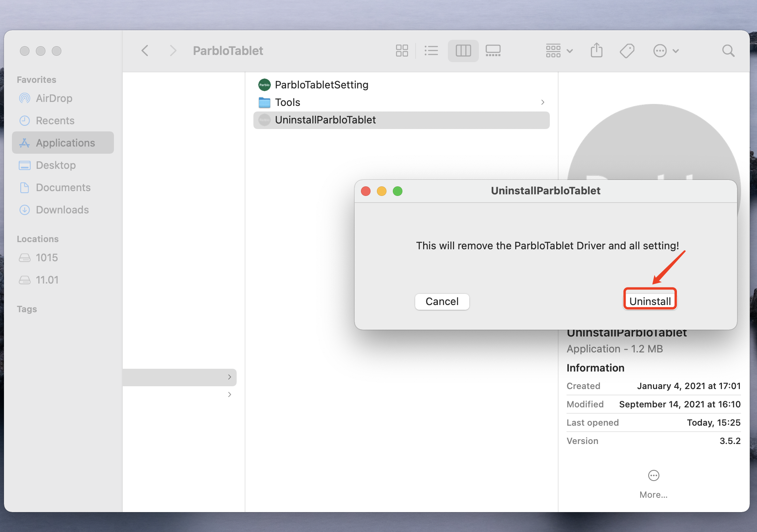Image resolution: width=757 pixels, height=532 pixels.
Task: Click the Last opened Today, 15:25 value
Action: point(714,422)
